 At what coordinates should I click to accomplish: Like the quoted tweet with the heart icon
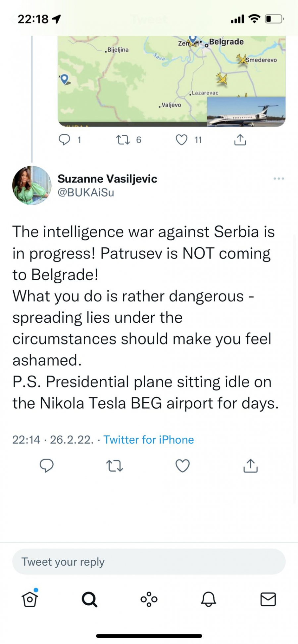click(x=181, y=140)
